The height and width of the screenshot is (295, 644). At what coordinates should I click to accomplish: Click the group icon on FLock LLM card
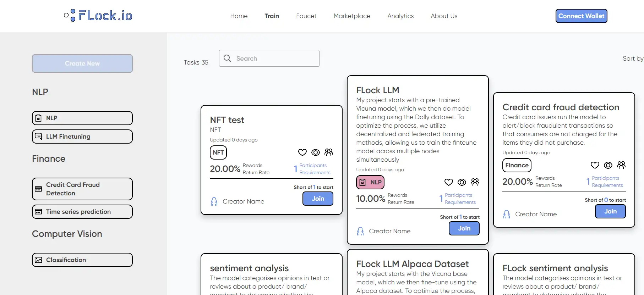tap(475, 182)
